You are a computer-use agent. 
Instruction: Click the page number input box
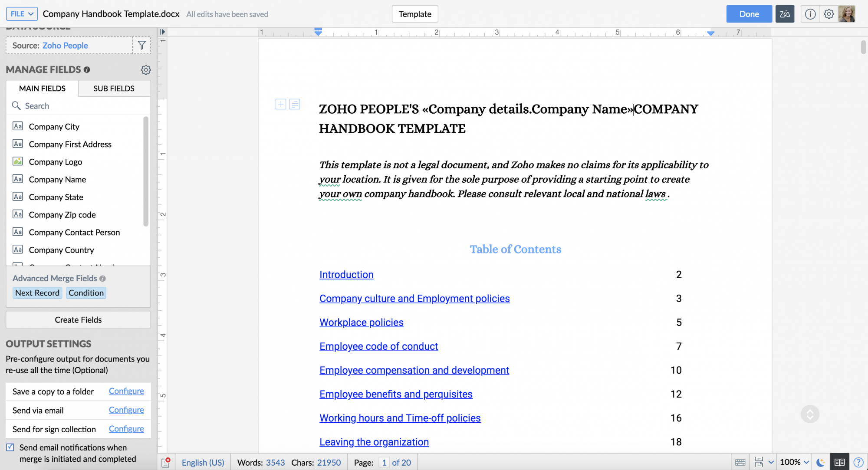point(384,463)
